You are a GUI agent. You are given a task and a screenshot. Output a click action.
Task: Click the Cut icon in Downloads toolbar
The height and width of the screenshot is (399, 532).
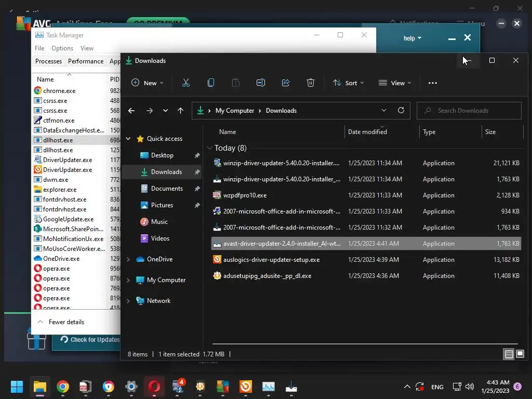tap(185, 83)
